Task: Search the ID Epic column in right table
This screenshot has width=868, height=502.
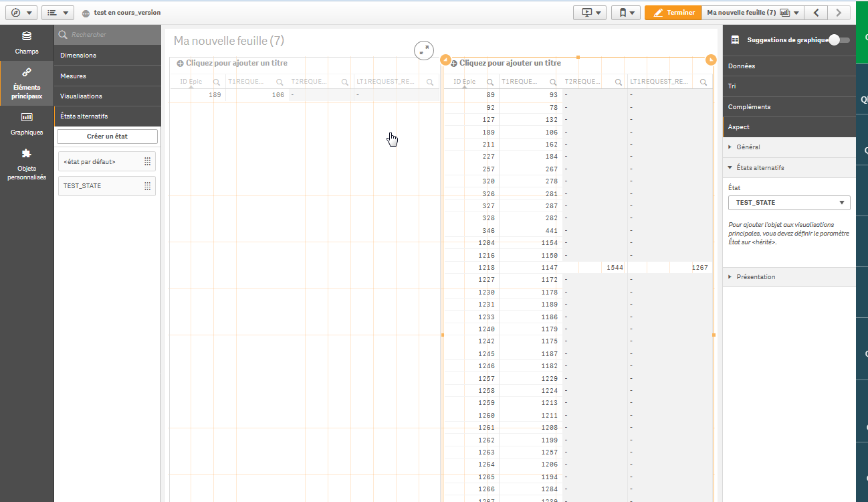Action: [x=490, y=82]
